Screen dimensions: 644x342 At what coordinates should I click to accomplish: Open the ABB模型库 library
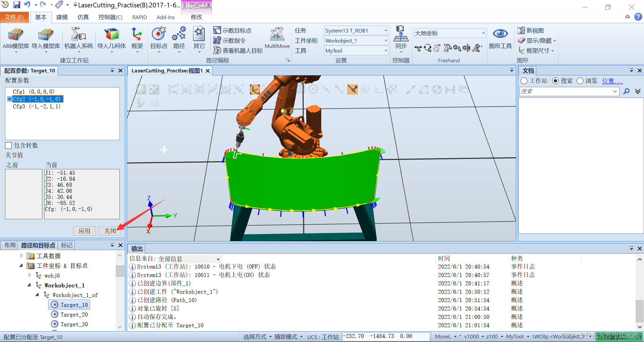[16, 39]
